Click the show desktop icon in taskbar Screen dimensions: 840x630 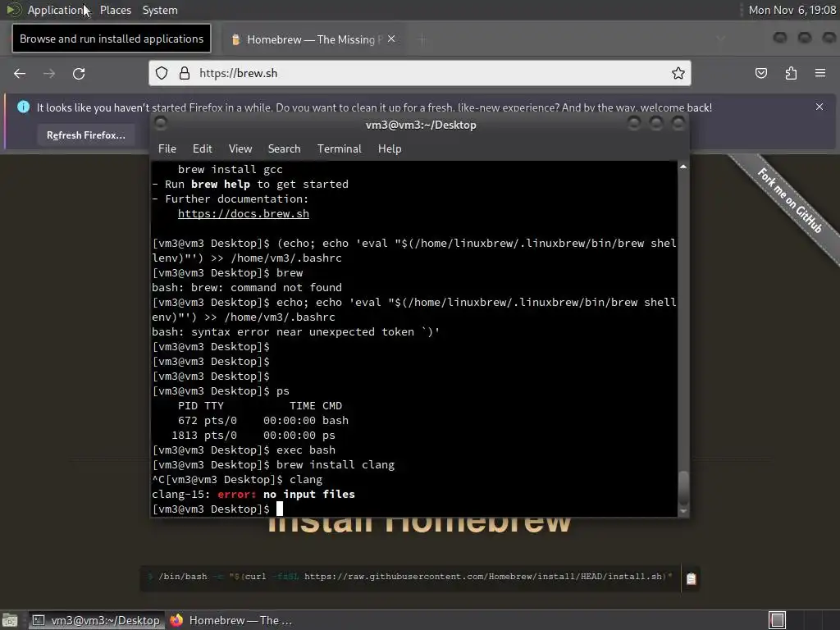click(x=10, y=620)
